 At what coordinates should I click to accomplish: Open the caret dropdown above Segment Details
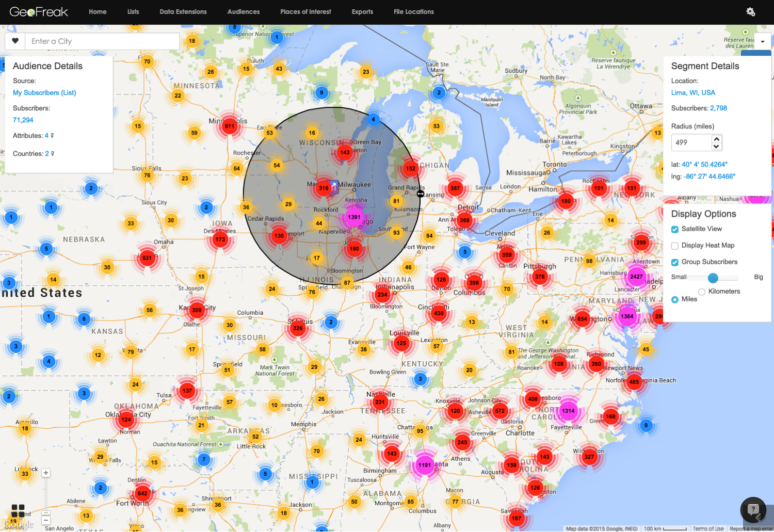pos(762,42)
